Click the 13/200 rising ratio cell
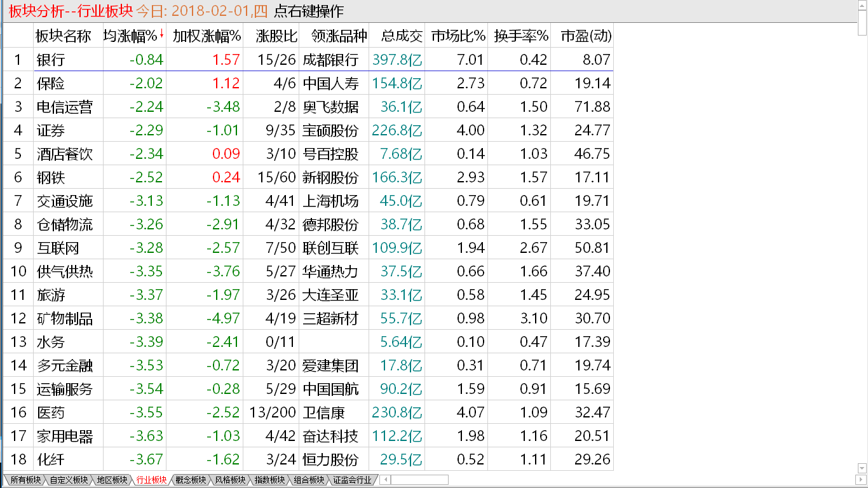 point(273,412)
